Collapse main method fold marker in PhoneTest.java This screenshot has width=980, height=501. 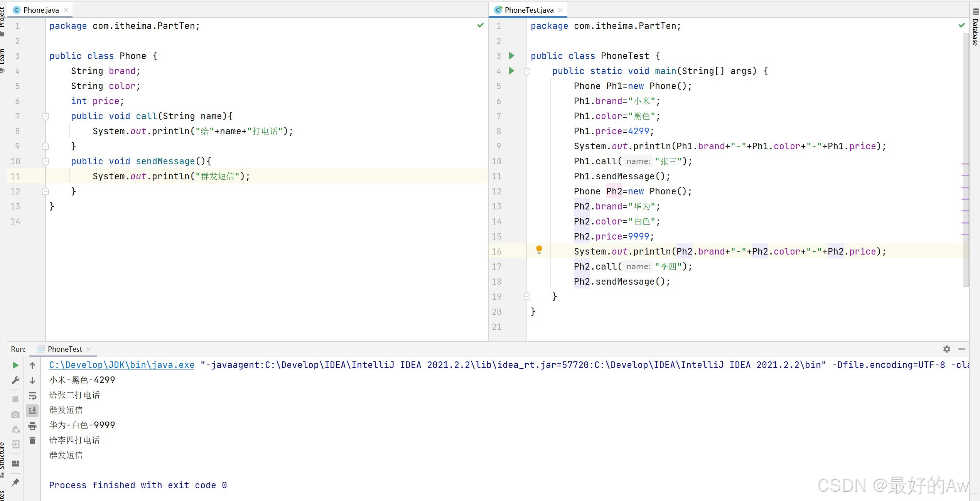[527, 71]
